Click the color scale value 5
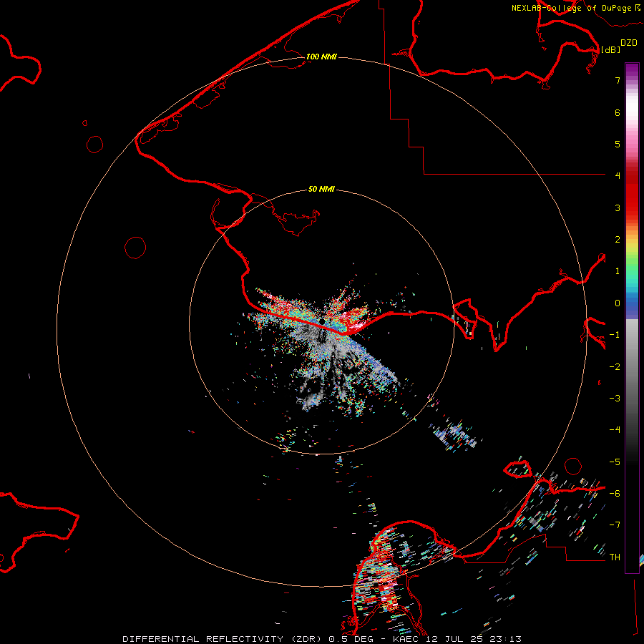The width and height of the screenshot is (644, 644). tap(618, 144)
